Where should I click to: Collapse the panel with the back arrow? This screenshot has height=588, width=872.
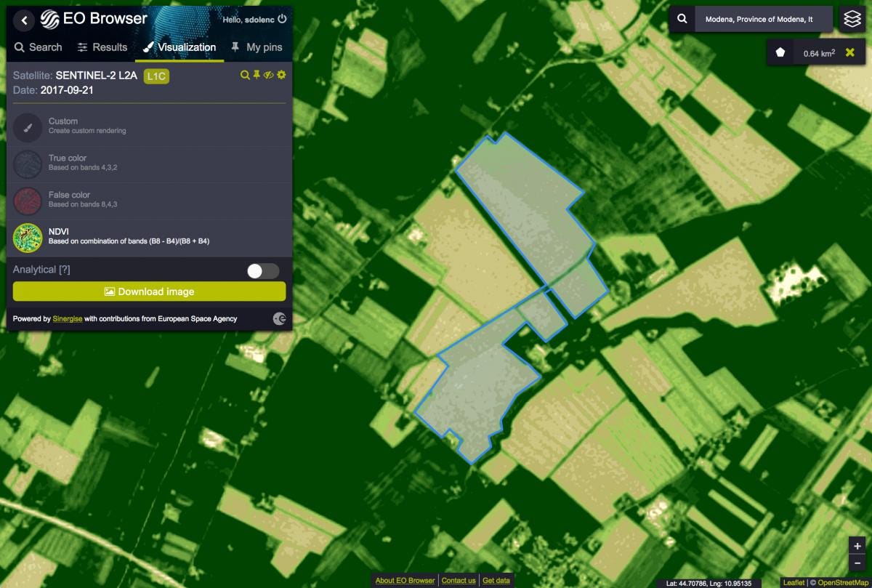click(x=24, y=20)
